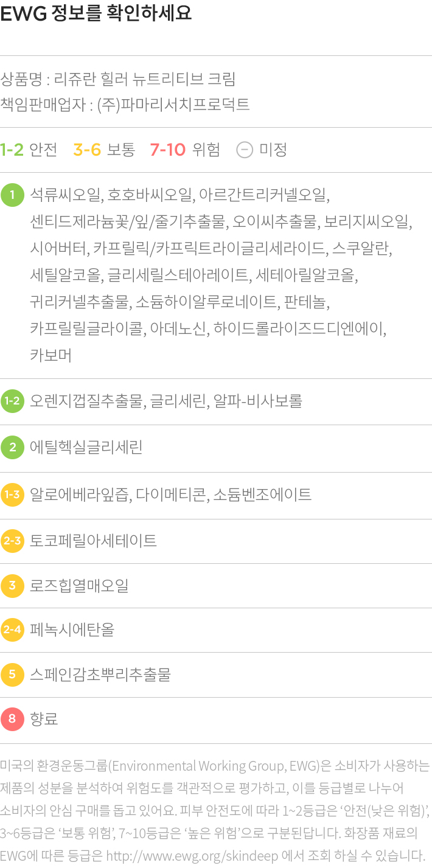Image resolution: width=432 pixels, height=868 pixels.
Task: Click the green grade 2 badge
Action: click(x=12, y=448)
